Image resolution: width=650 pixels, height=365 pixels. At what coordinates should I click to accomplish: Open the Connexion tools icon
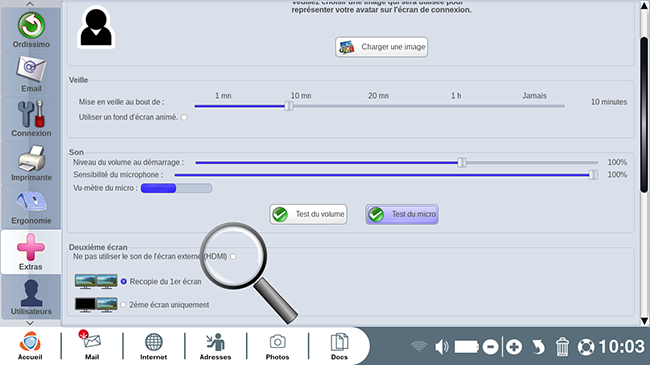coord(31,119)
